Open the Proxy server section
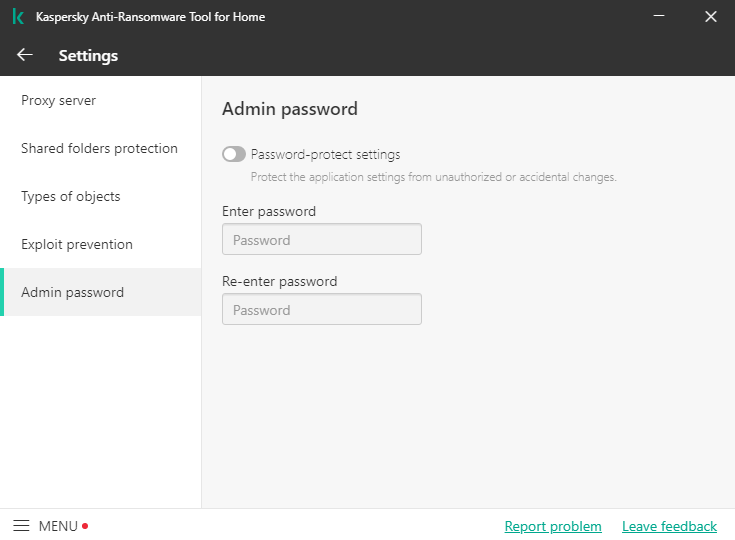The image size is (735, 540). coord(58,100)
